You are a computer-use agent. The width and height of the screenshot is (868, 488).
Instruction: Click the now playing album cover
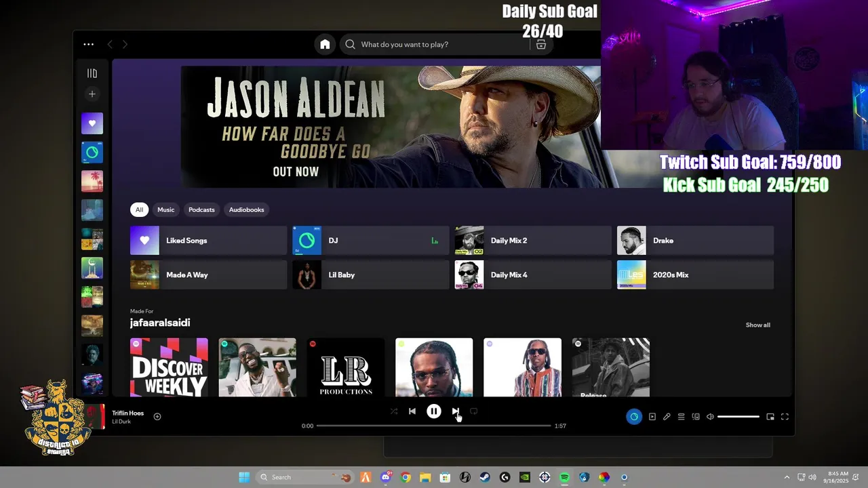(95, 417)
